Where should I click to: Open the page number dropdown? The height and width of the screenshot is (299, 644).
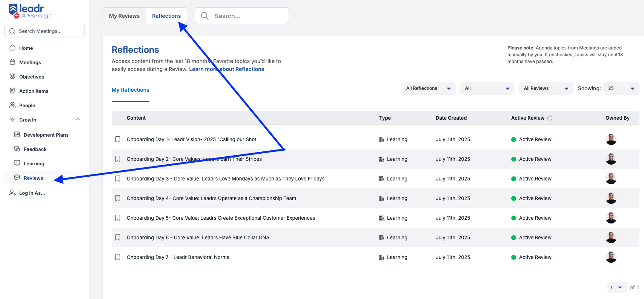[x=617, y=287]
